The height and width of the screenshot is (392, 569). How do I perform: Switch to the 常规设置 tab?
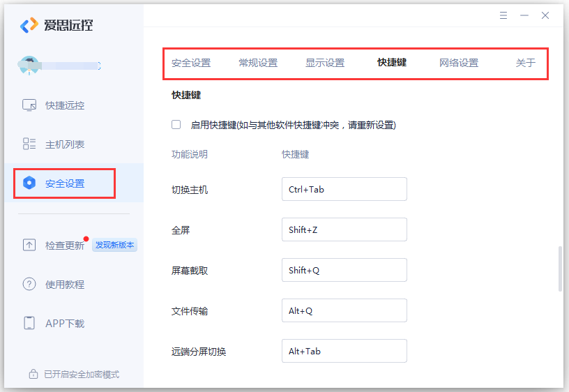(x=258, y=63)
